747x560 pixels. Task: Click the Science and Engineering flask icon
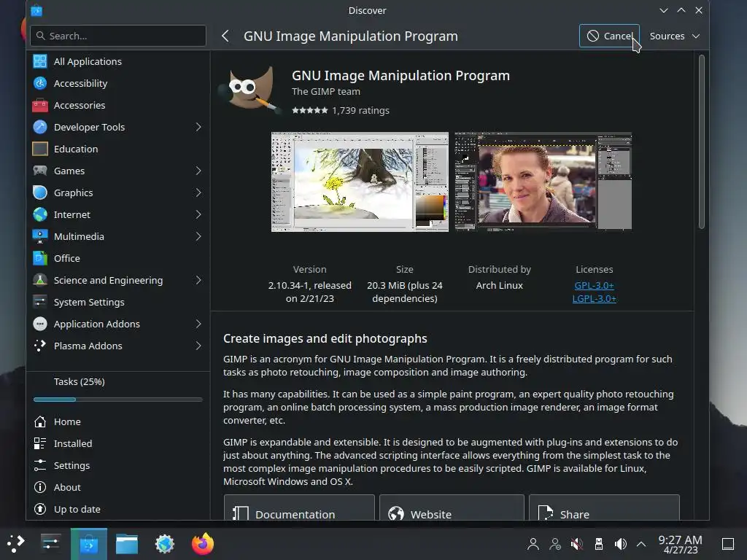coord(40,281)
